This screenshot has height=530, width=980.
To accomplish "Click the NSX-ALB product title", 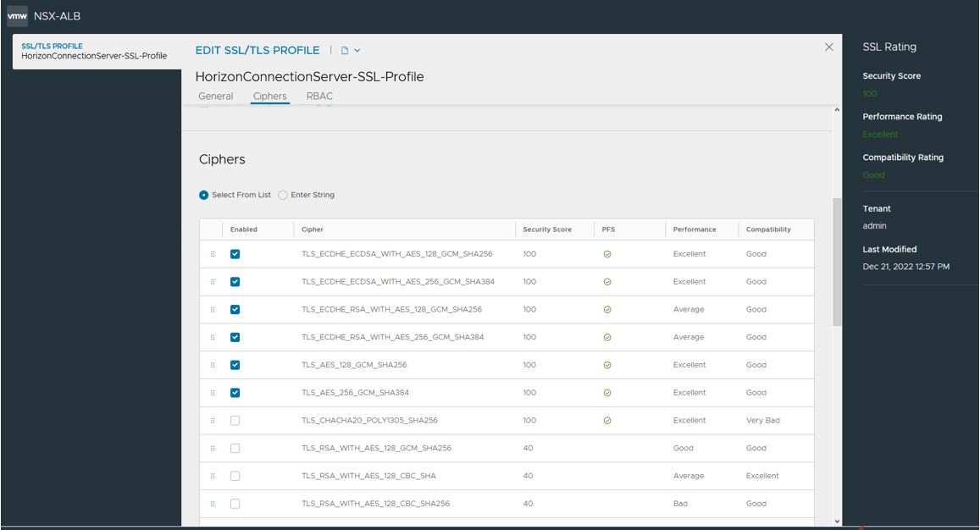I will [x=57, y=16].
